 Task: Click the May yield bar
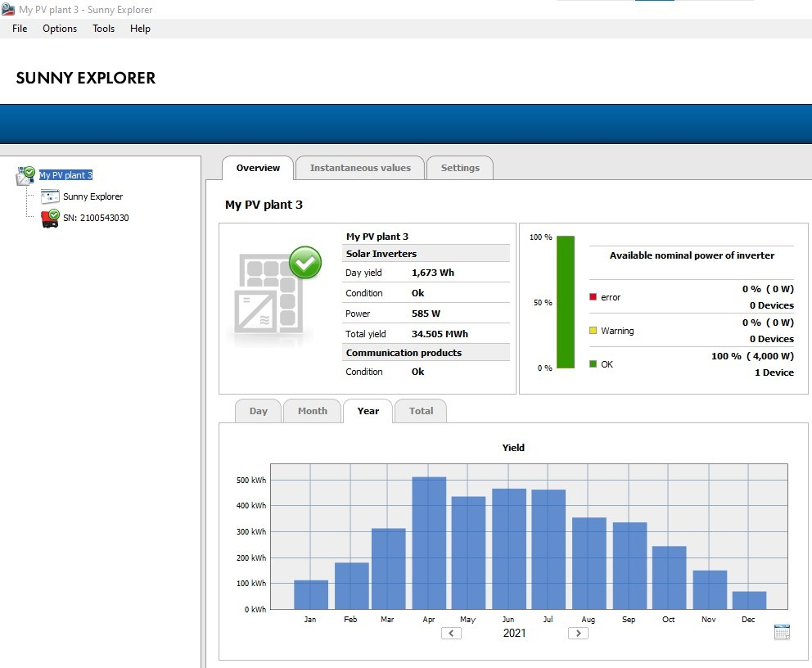pos(469,553)
